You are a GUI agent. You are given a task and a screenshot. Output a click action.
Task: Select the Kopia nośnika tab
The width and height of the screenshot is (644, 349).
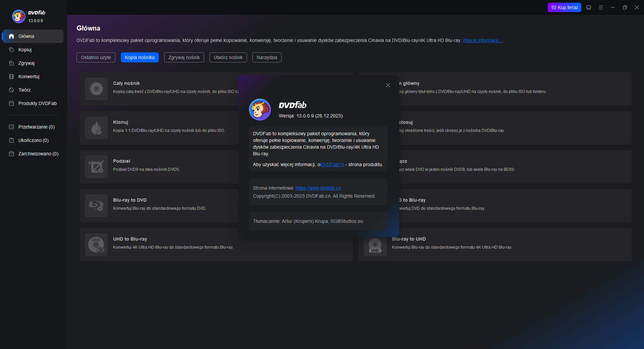coord(140,57)
